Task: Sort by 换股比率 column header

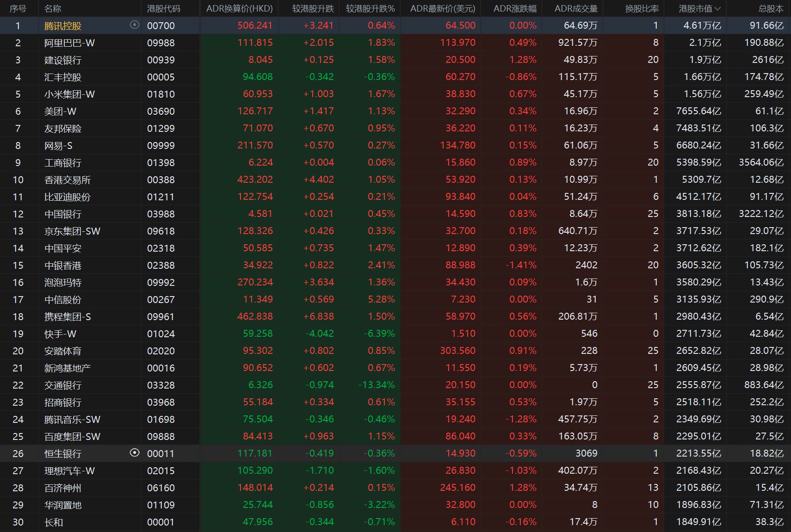Action: (x=642, y=9)
